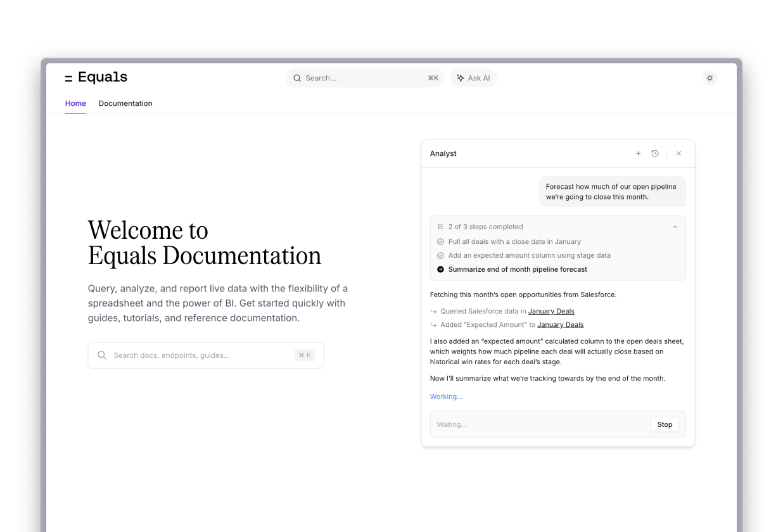Click the Equals logo icon

(x=68, y=77)
